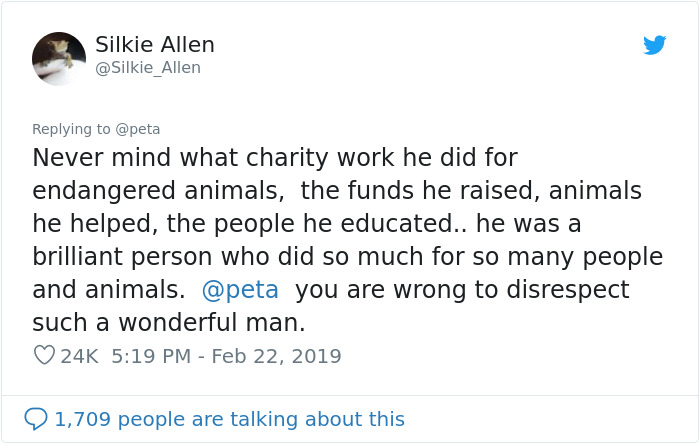Open the Silkie Allen display name link
Viewport: 700px width, 444px height.
[x=155, y=45]
